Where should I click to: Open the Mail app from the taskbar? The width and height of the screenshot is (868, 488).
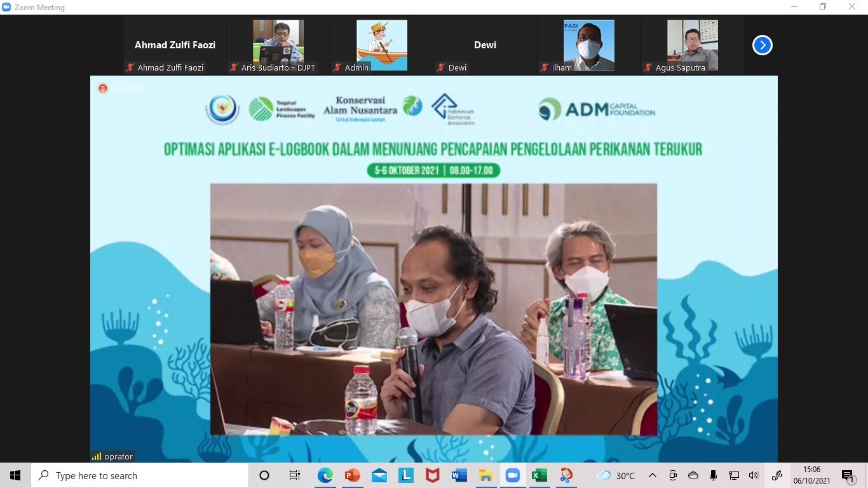click(x=379, y=475)
